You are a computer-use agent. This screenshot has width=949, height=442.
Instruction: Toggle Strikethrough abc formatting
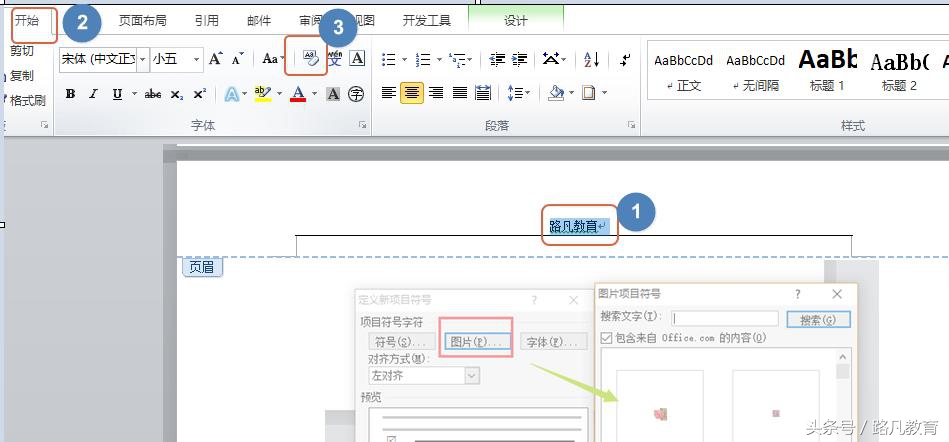click(153, 94)
